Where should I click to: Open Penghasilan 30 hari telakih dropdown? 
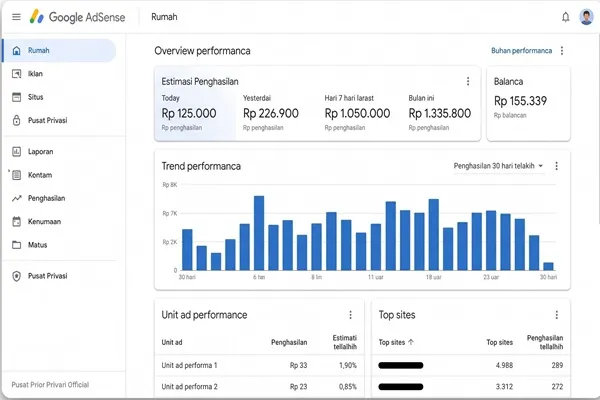498,166
